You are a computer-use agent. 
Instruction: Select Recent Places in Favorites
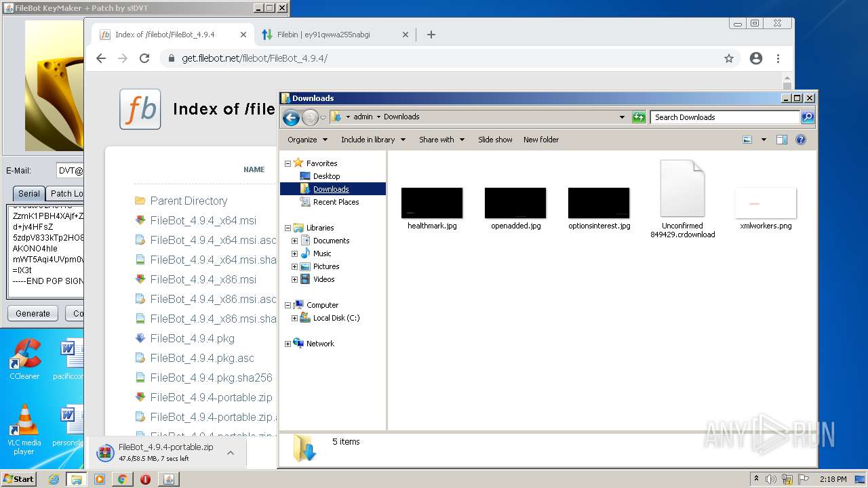point(336,202)
